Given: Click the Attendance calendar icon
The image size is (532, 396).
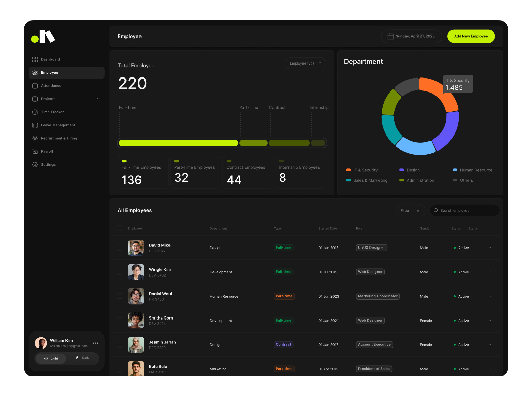Looking at the screenshot, I should 35,86.
